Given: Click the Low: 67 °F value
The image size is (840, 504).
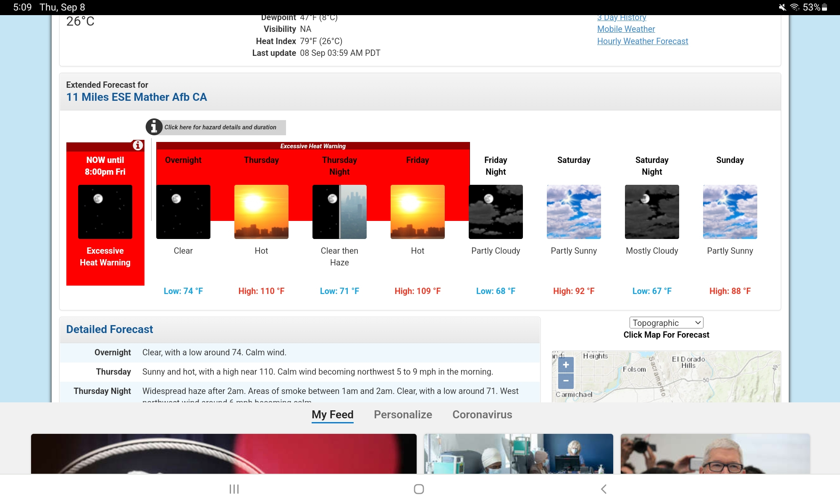Looking at the screenshot, I should point(652,291).
